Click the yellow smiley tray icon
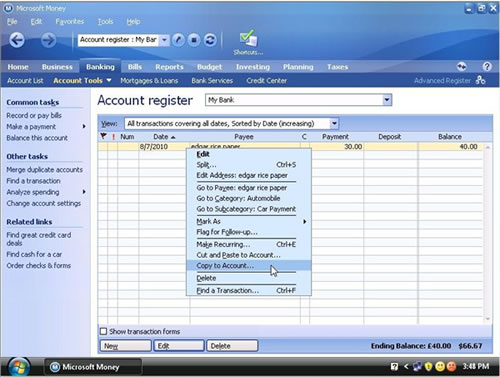The width and height of the screenshot is (500, 377). click(440, 367)
